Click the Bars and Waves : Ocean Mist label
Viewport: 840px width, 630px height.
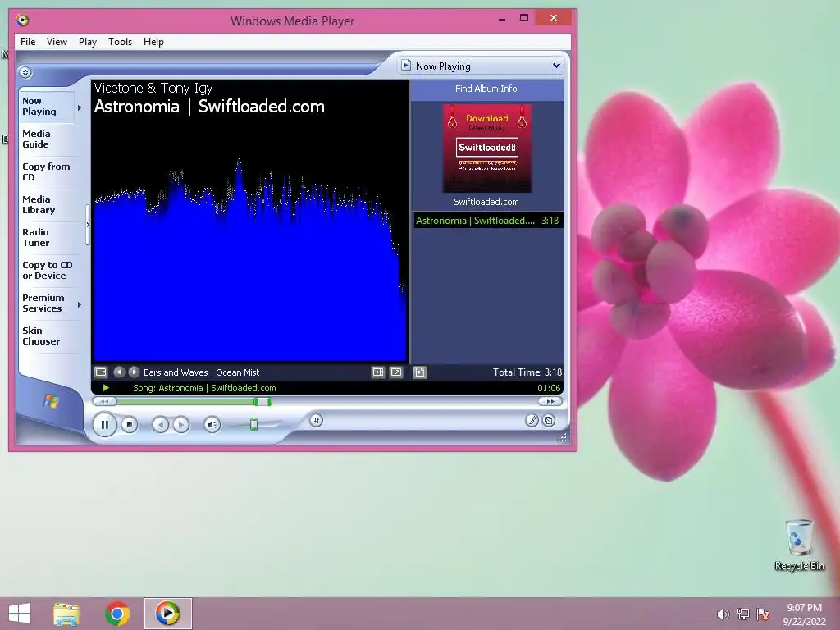(202, 372)
